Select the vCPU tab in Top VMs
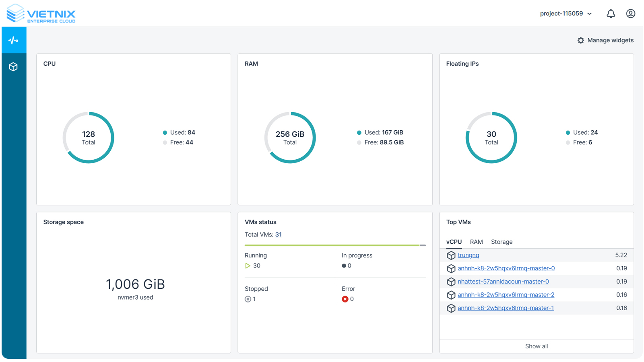 (x=454, y=242)
